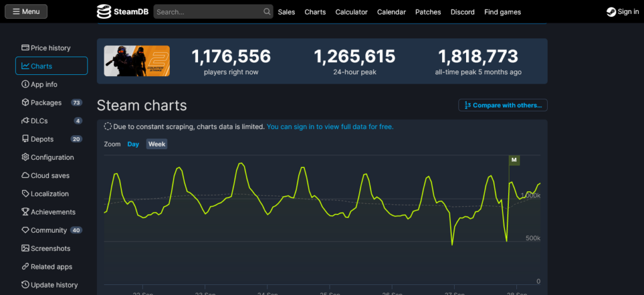Set chart zoom to Day

click(133, 144)
